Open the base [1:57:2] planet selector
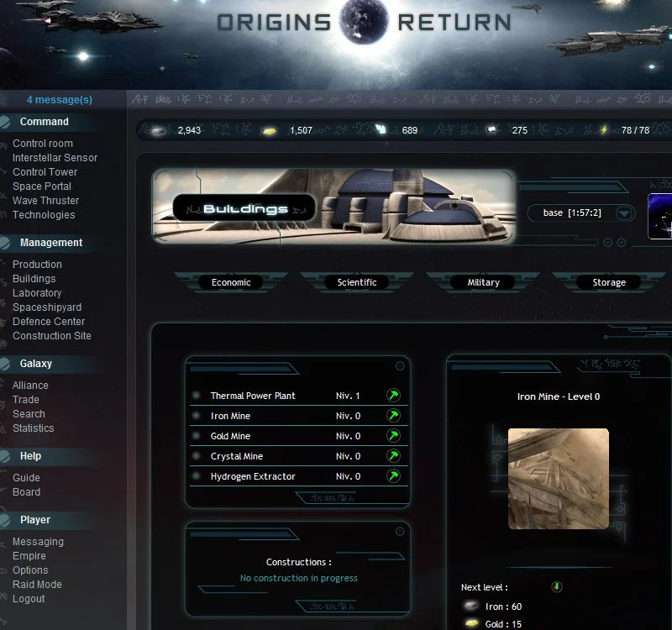Image resolution: width=672 pixels, height=630 pixels. pyautogui.click(x=578, y=213)
